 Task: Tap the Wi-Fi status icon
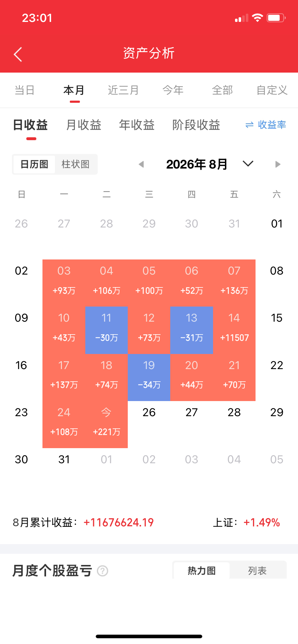tap(257, 18)
